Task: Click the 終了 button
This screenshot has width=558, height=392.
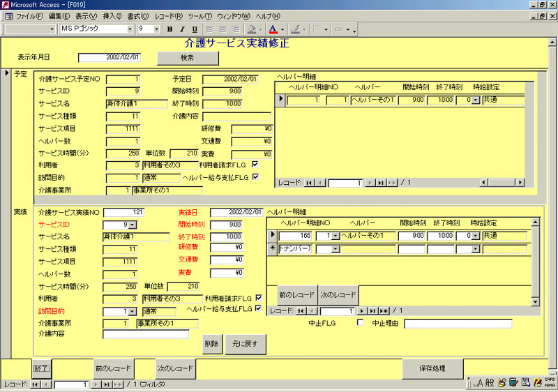Action: [42, 368]
